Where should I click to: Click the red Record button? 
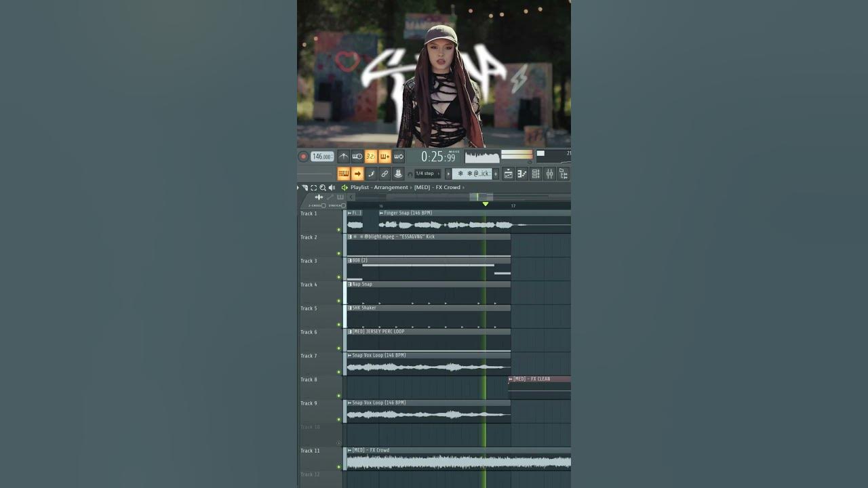tap(303, 157)
